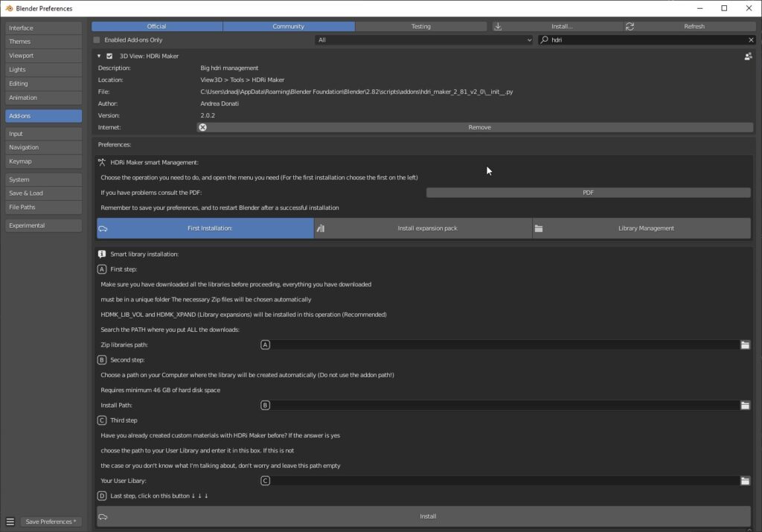Click the Install... add-on button

[558, 26]
